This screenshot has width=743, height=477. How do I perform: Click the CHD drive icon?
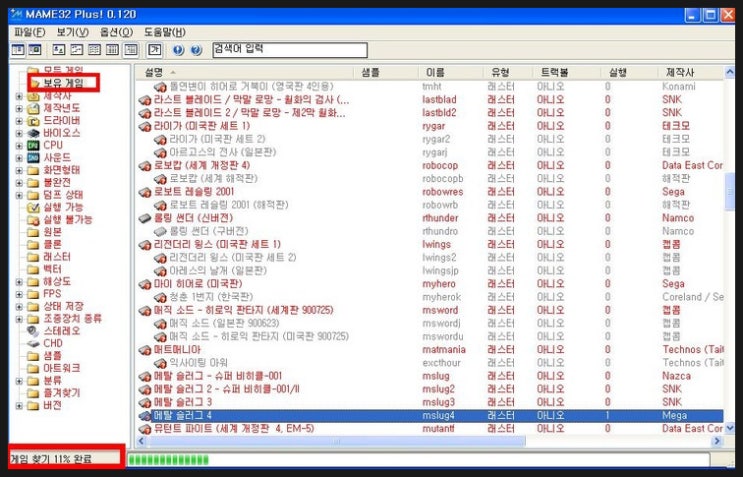tap(33, 343)
